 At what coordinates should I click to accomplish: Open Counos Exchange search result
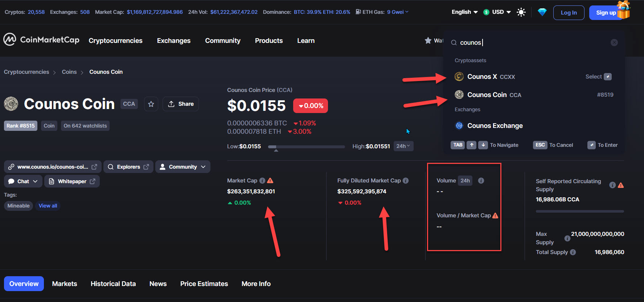pos(534,126)
